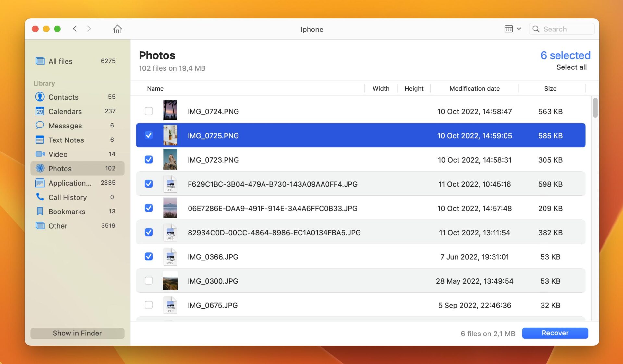
Task: Go back with the left arrow
Action: tap(75, 29)
